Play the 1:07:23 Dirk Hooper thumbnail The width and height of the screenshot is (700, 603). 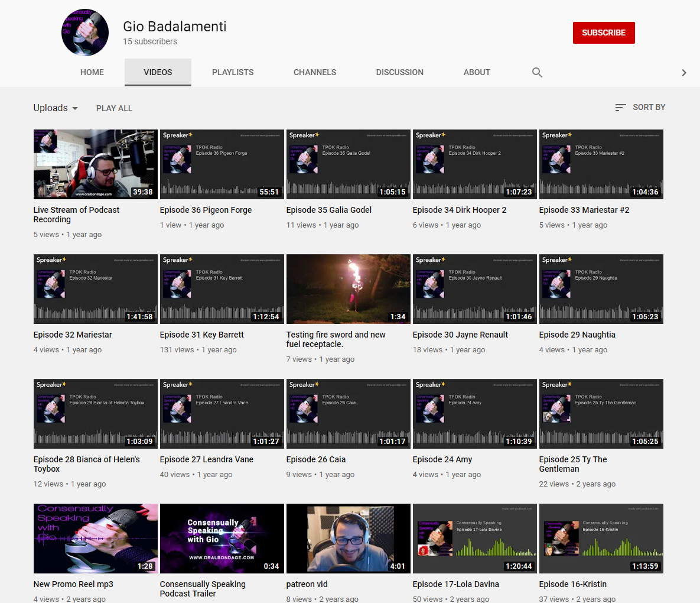[474, 164]
